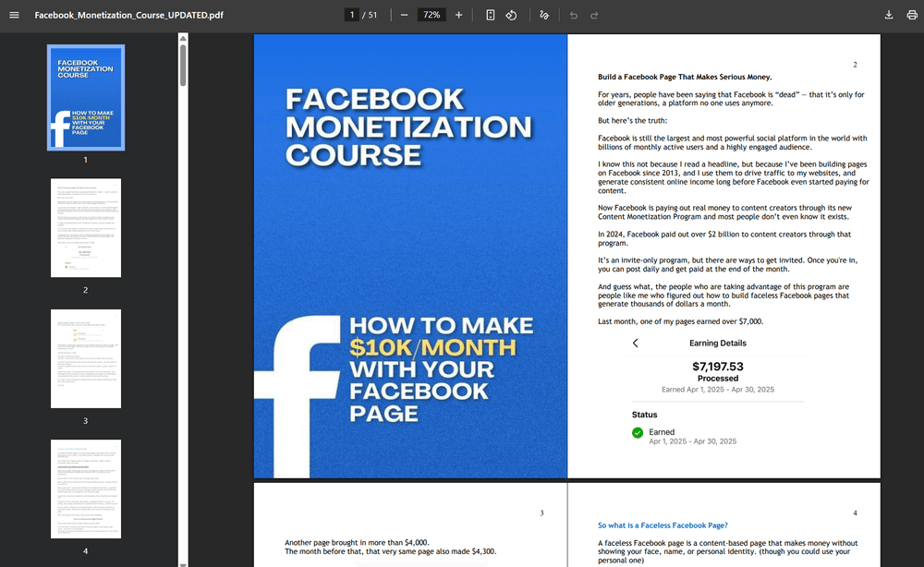The width and height of the screenshot is (924, 567).
Task: Click the 72% zoom level field
Action: 431,15
